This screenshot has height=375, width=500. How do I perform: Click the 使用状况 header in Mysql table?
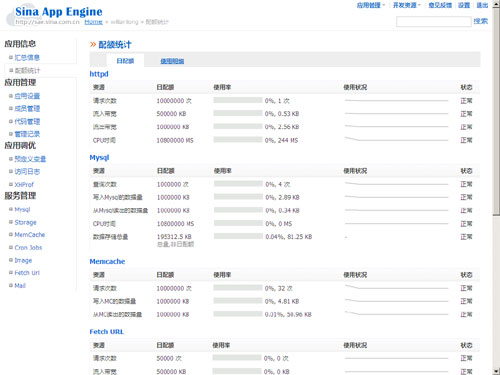click(x=355, y=171)
